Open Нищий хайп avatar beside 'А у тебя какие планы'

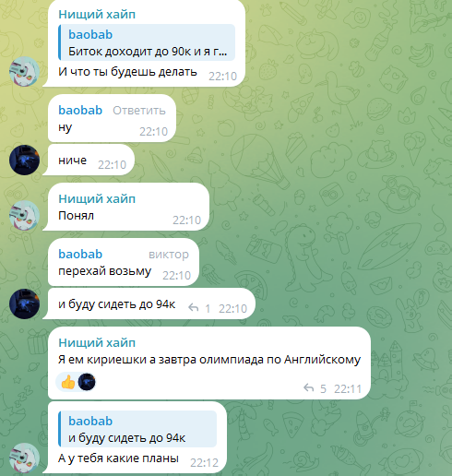point(24,458)
